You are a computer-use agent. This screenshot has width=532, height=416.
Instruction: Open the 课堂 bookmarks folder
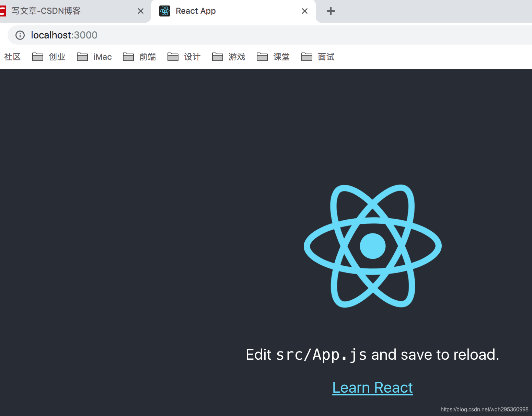click(273, 57)
